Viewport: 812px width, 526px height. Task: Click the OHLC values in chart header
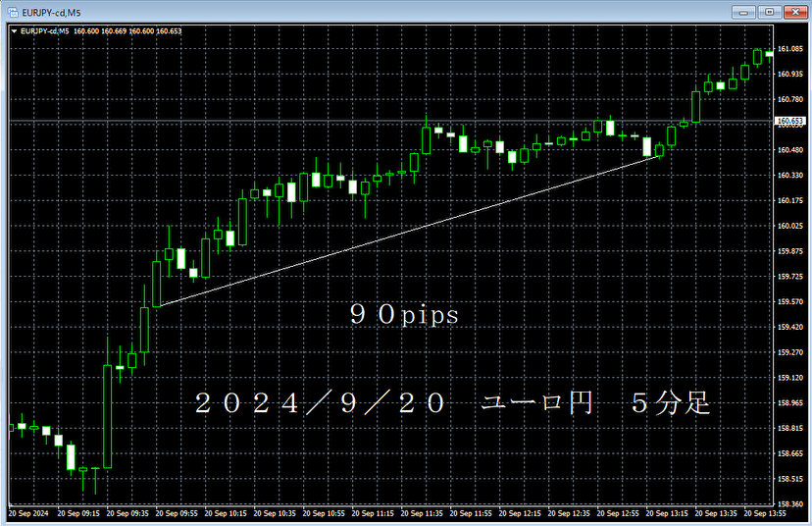pos(127,31)
